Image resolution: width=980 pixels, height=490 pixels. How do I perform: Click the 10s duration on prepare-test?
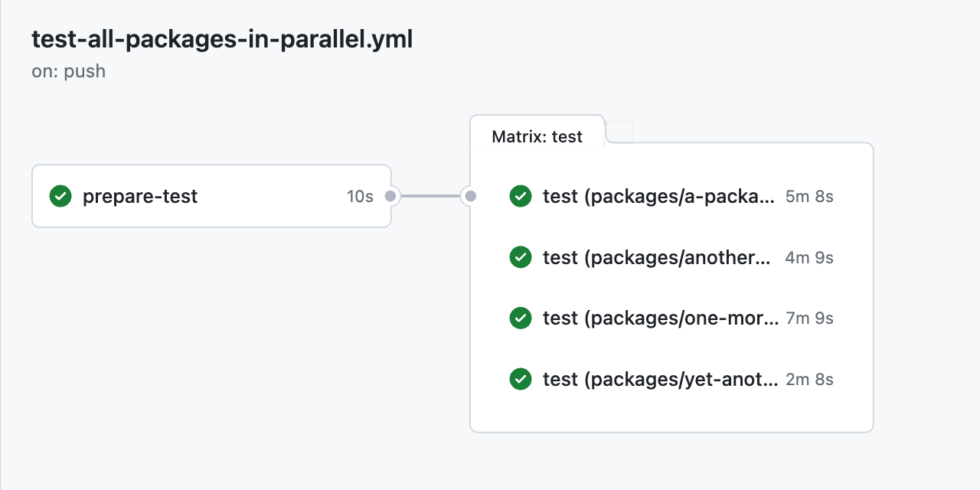pyautogui.click(x=358, y=196)
